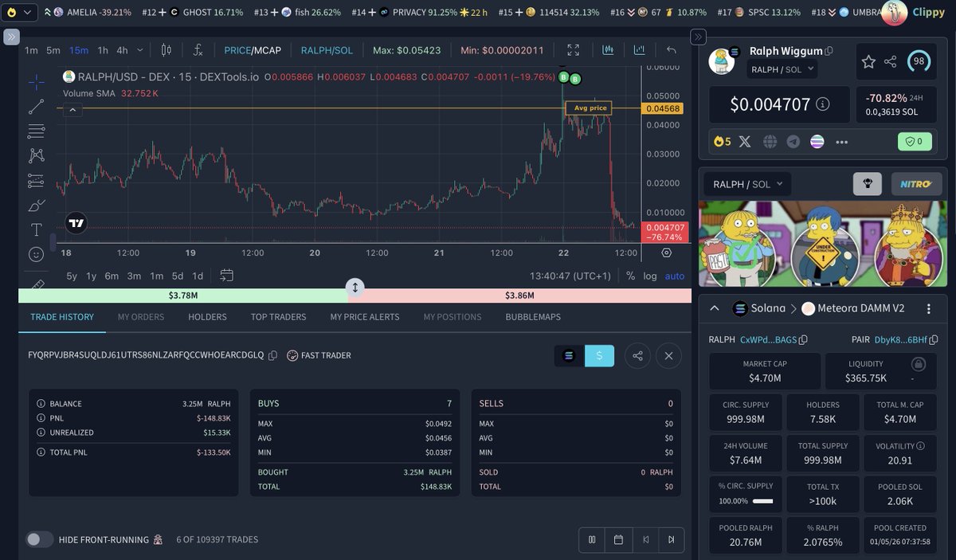This screenshot has width=956, height=560.
Task: Enable the Hide Front-Running toggle
Action: pyautogui.click(x=39, y=539)
